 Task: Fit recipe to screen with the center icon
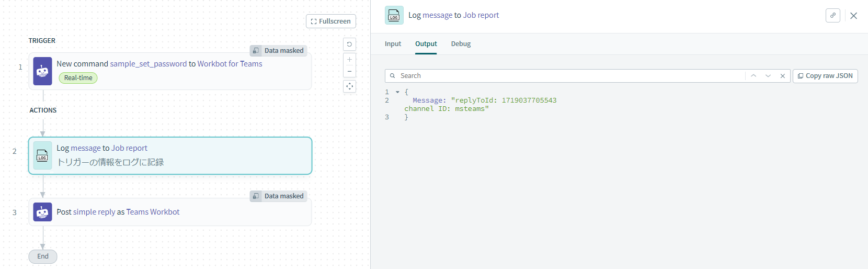point(350,86)
